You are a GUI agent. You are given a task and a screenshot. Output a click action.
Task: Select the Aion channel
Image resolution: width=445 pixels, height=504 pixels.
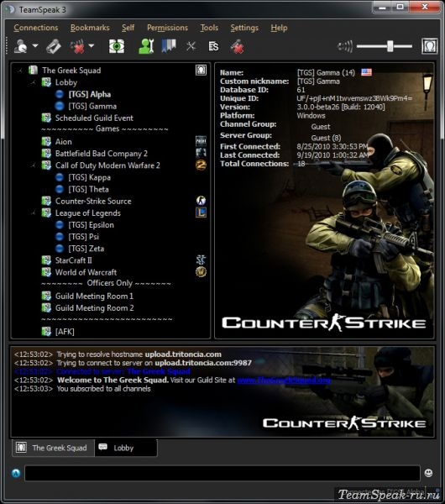(x=63, y=142)
